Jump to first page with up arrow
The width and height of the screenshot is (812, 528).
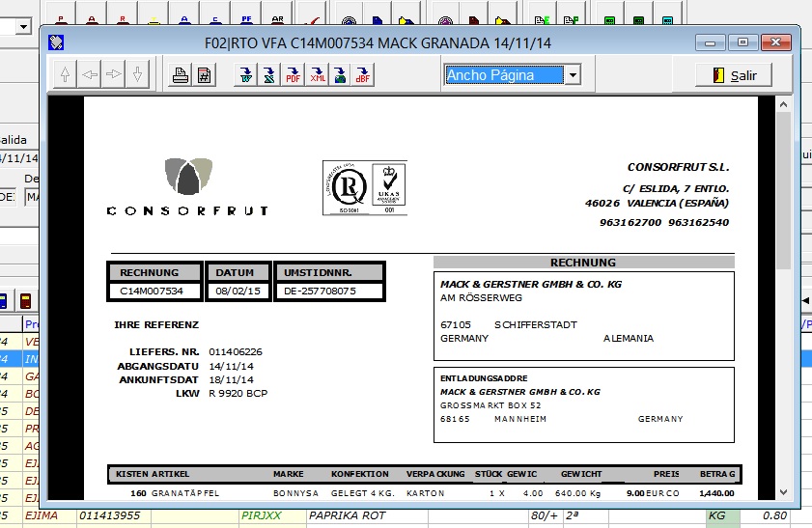pos(66,75)
